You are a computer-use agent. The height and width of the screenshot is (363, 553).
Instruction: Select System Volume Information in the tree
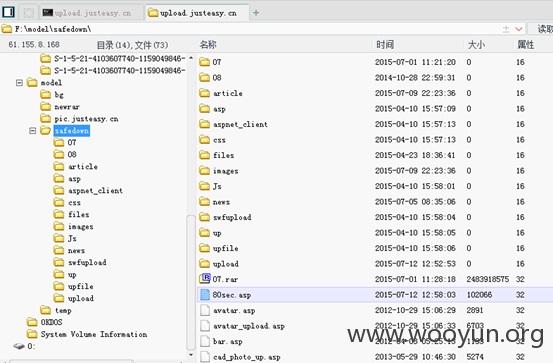click(87, 334)
